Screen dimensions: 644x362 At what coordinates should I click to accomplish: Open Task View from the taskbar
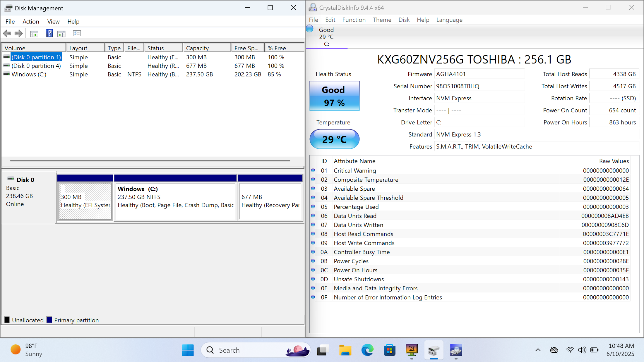tap(323, 350)
